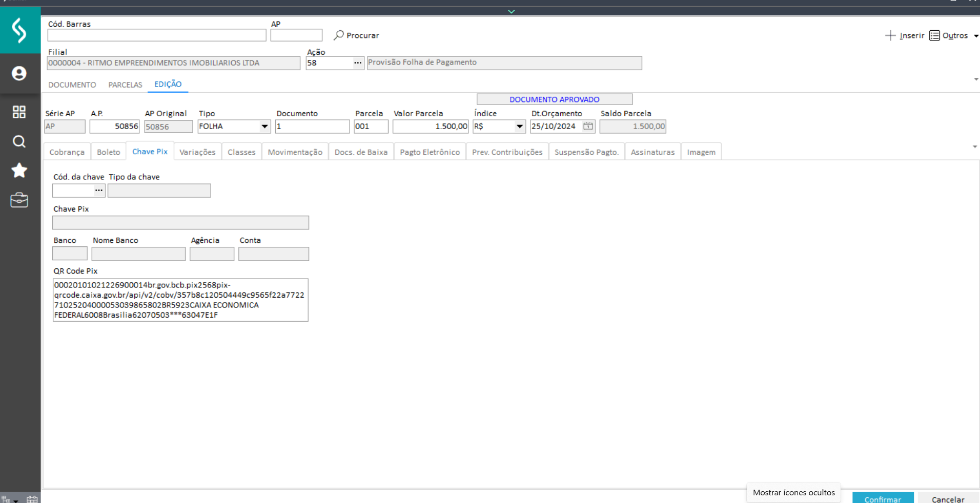The width and height of the screenshot is (980, 503).
Task: Click the Inserir button label
Action: coord(912,35)
